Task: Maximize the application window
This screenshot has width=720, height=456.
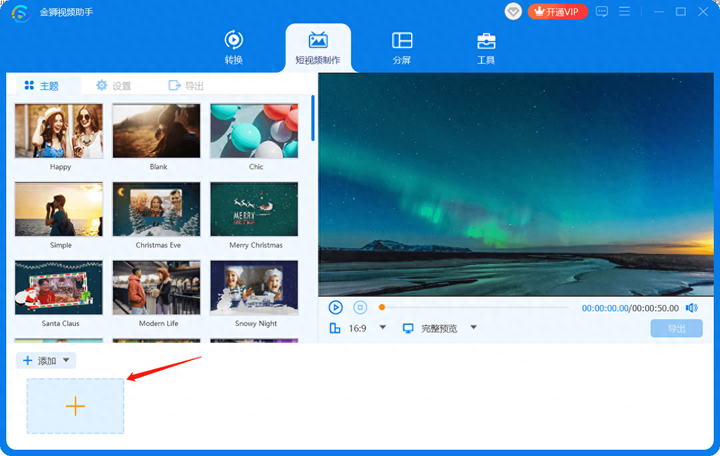Action: point(681,11)
